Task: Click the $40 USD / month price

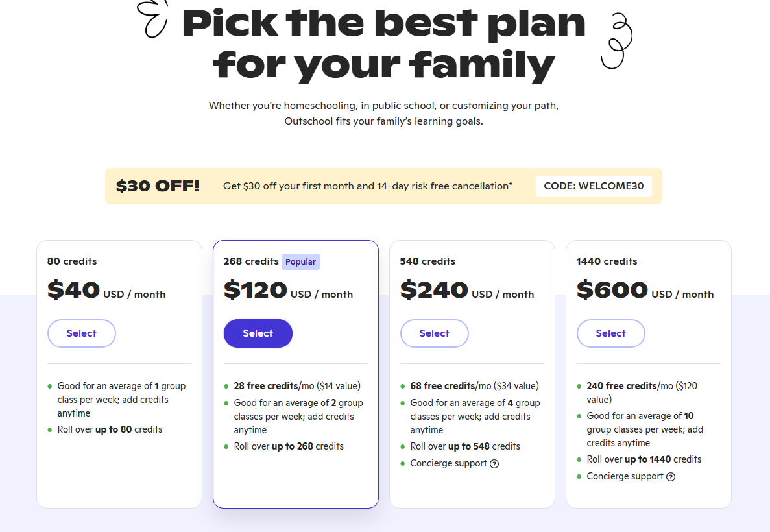Action: (x=106, y=291)
